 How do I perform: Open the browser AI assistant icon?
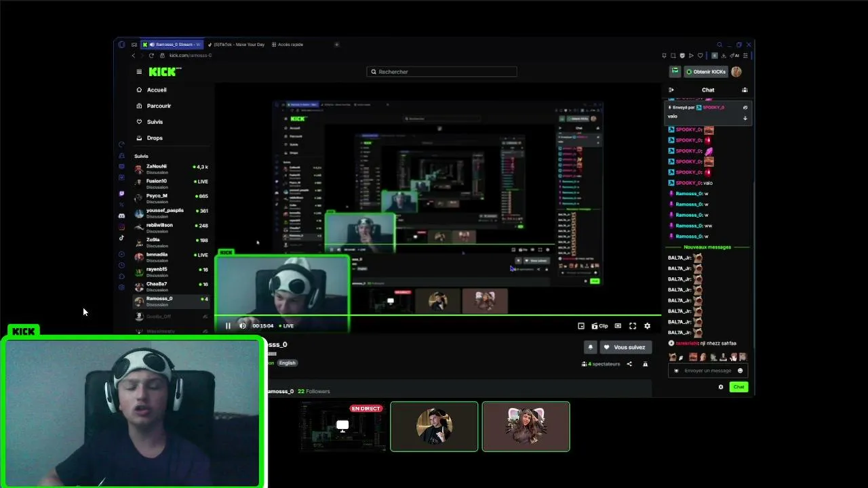click(x=735, y=56)
